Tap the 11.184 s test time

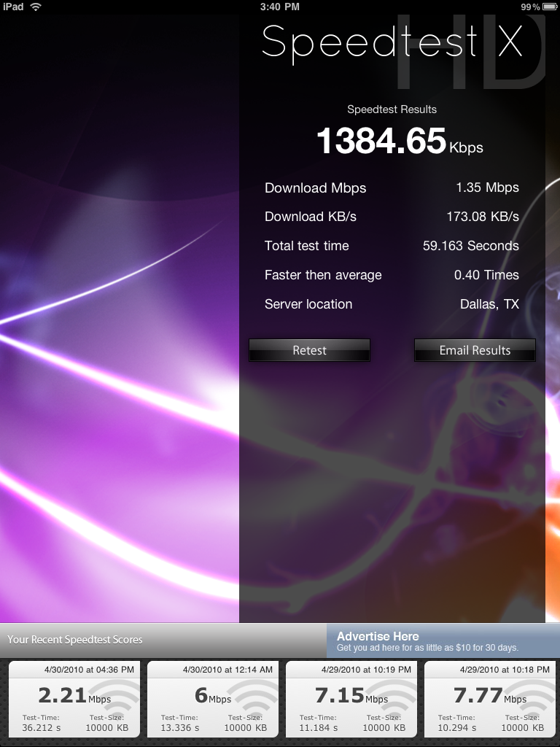tap(319, 727)
